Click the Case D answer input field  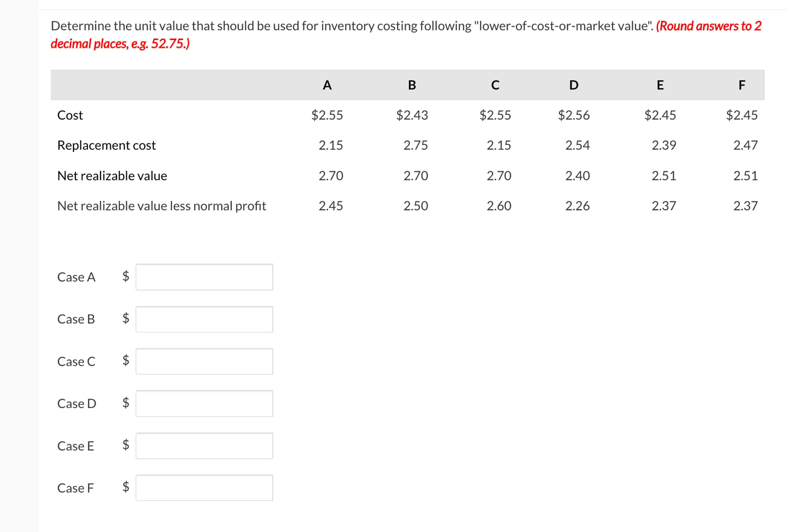204,403
